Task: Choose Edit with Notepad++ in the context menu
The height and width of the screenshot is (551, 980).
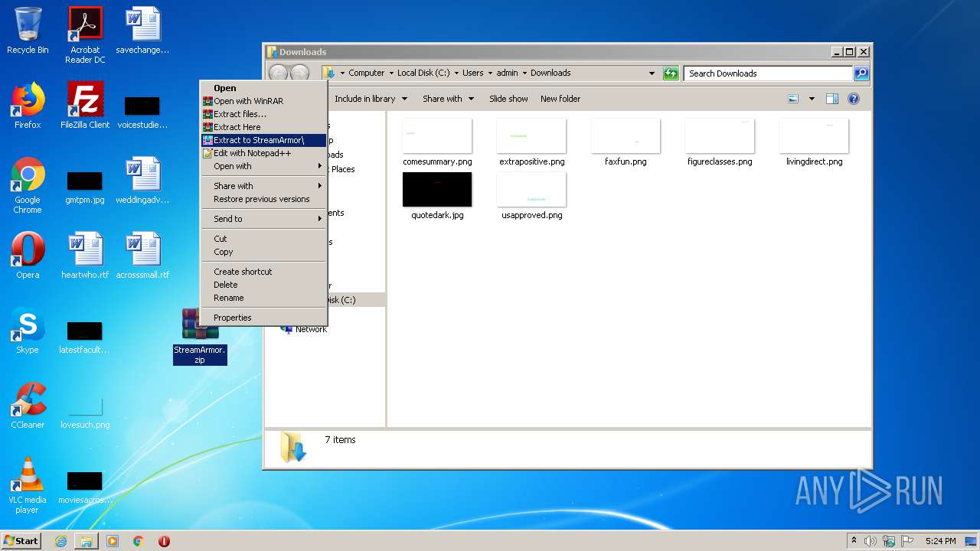Action: point(263,153)
